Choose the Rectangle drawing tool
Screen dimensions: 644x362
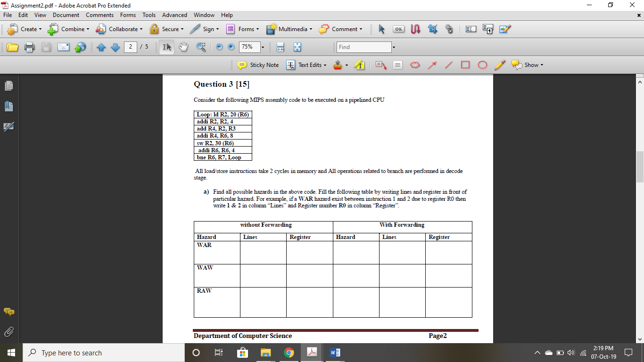(465, 65)
